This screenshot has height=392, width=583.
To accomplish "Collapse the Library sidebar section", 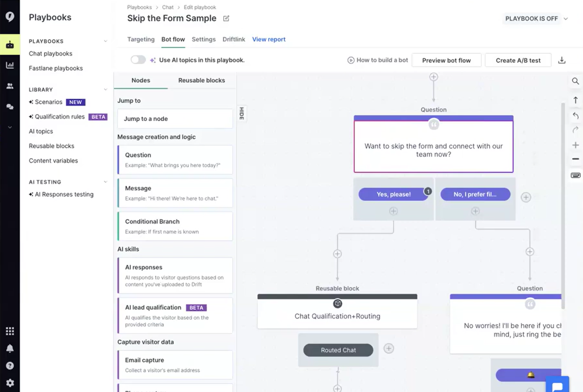I will (105, 90).
